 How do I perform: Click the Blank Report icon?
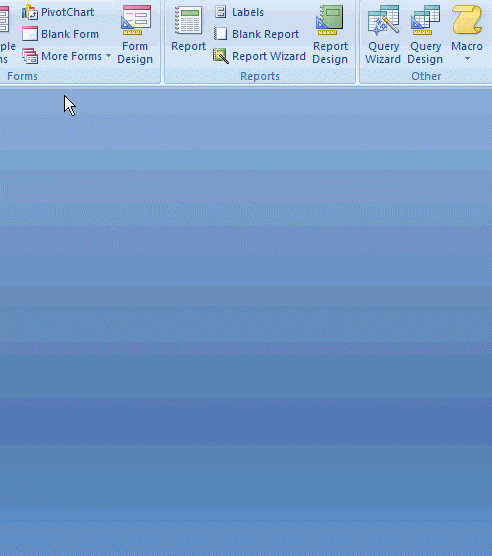click(x=220, y=34)
